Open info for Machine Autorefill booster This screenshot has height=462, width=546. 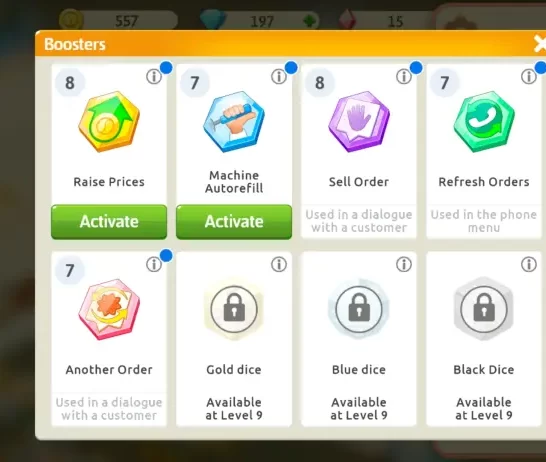click(279, 76)
